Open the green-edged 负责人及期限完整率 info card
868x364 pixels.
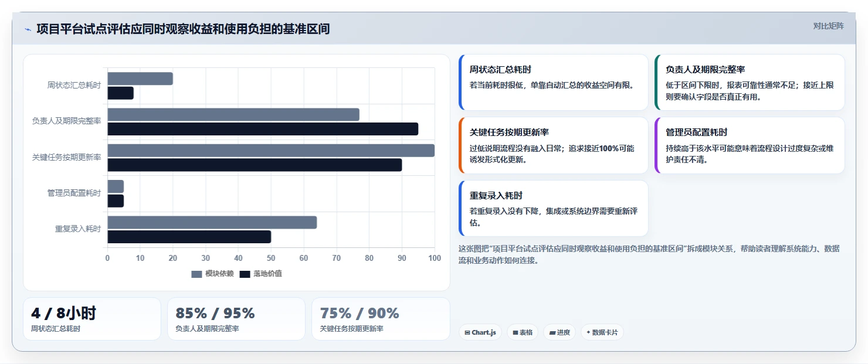[x=750, y=82]
